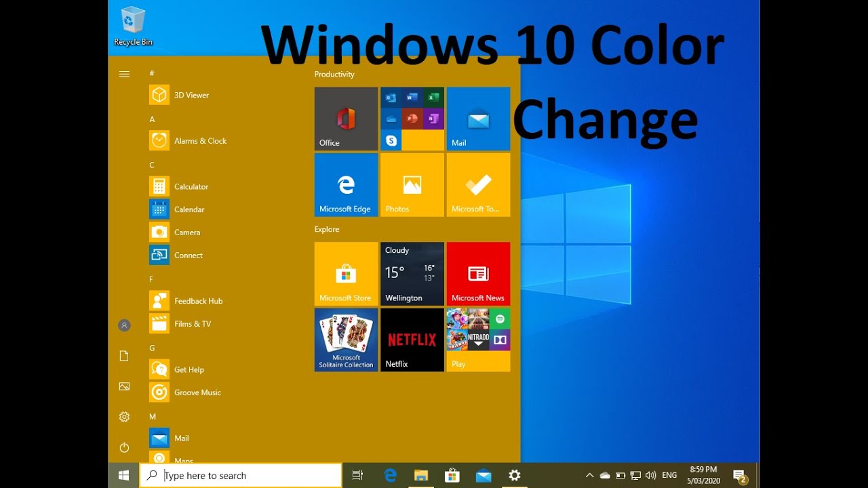Open the Pictures shortcut in Start sidebar
This screenshot has height=488, width=868.
click(x=124, y=386)
